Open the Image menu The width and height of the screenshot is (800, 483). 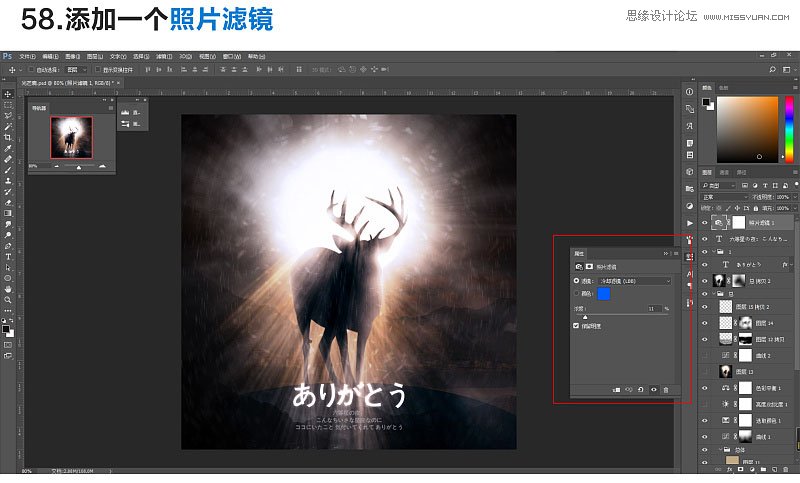pos(72,56)
